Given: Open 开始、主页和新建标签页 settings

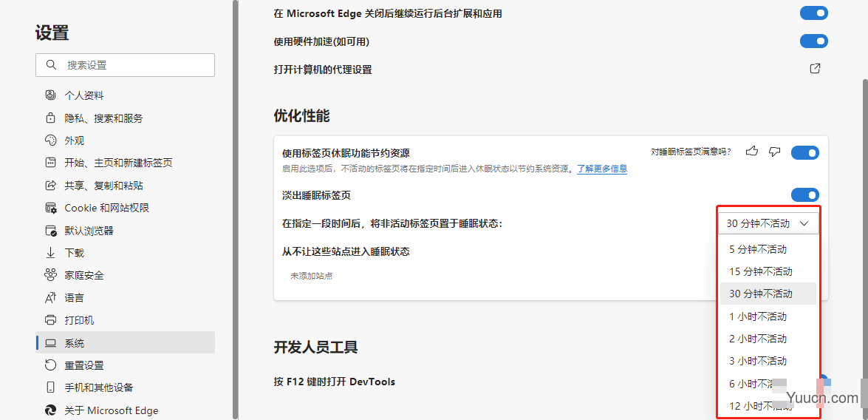Looking at the screenshot, I should pyautogui.click(x=125, y=163).
